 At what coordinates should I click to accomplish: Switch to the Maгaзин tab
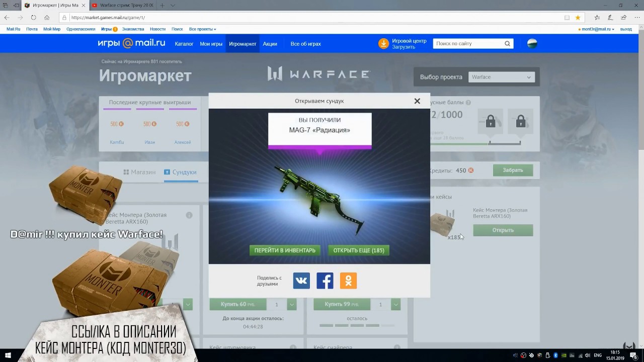139,172
